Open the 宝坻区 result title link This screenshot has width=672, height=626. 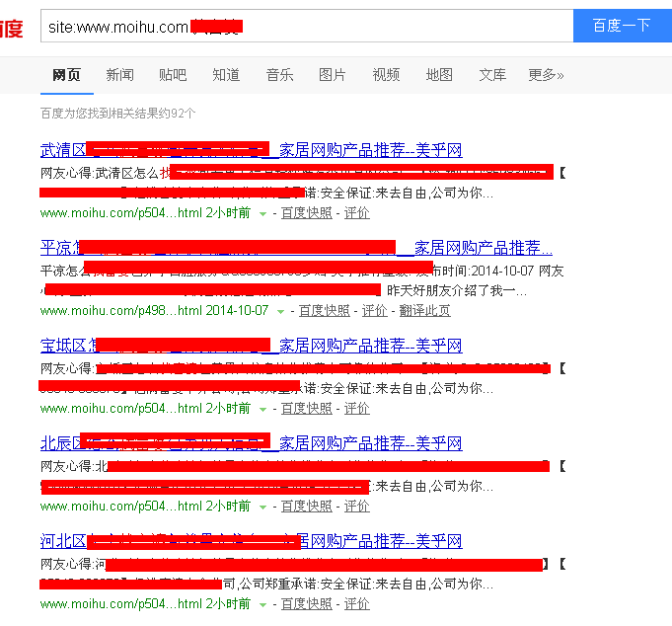click(252, 346)
